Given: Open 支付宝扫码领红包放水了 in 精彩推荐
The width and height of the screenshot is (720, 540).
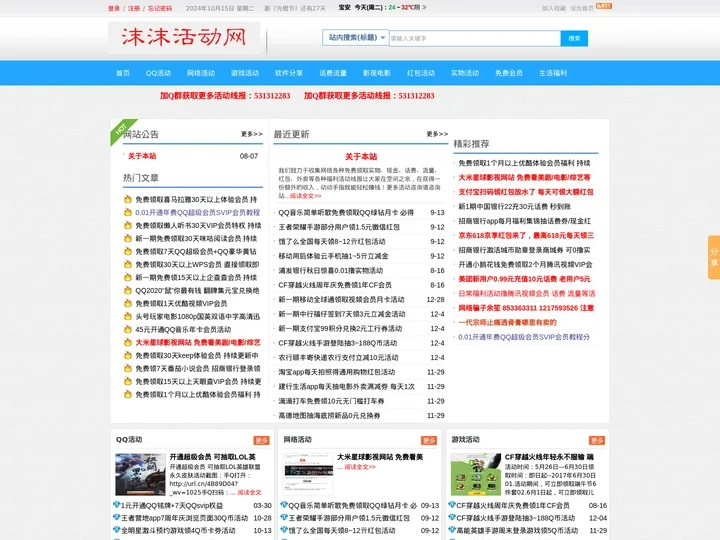Looking at the screenshot, I should coord(525,192).
